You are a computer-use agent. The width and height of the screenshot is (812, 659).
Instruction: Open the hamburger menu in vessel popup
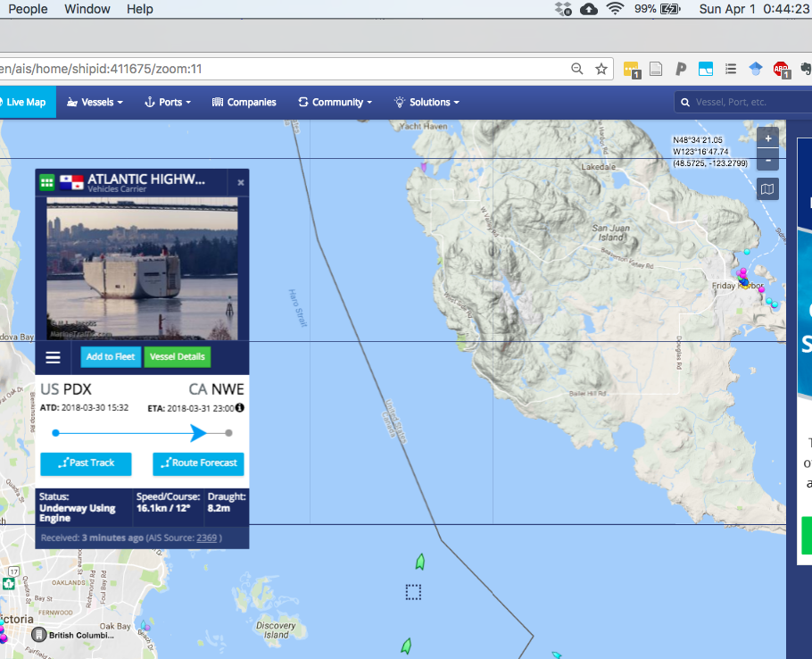coord(53,357)
